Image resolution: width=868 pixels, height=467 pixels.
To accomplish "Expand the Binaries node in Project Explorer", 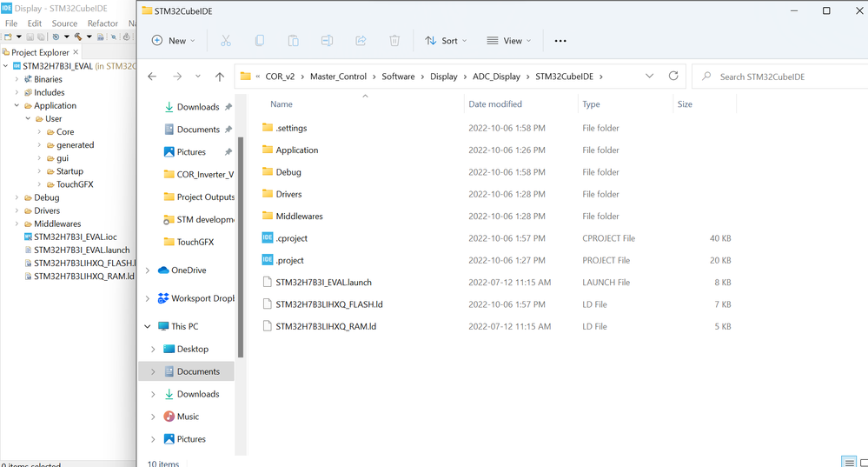I will point(17,79).
